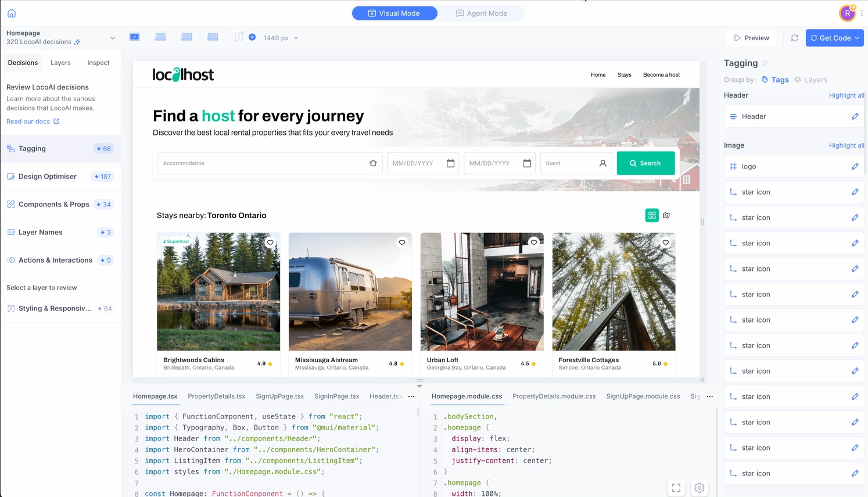The image size is (868, 497).
Task: Switch to map view icon in Stays nearby
Action: (x=666, y=215)
